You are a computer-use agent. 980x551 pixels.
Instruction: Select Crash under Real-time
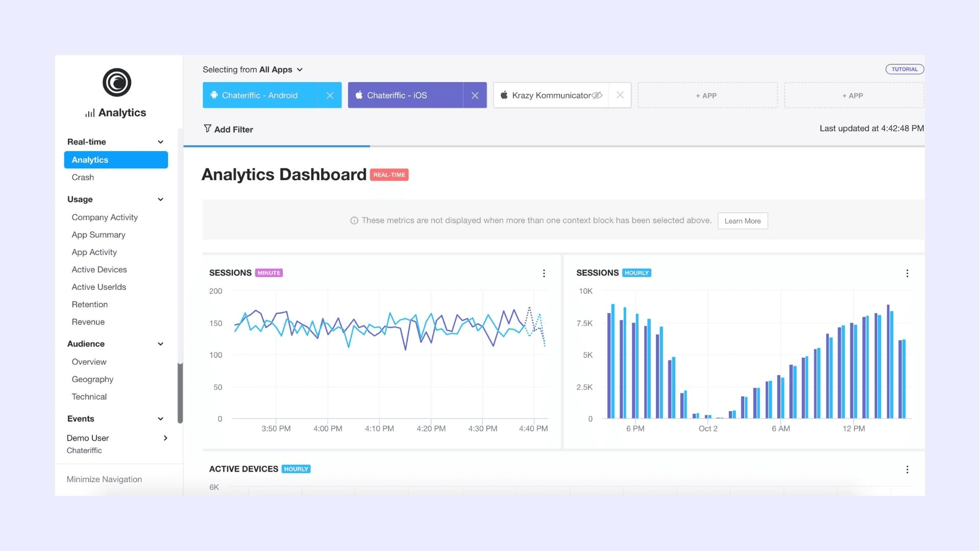coord(83,177)
